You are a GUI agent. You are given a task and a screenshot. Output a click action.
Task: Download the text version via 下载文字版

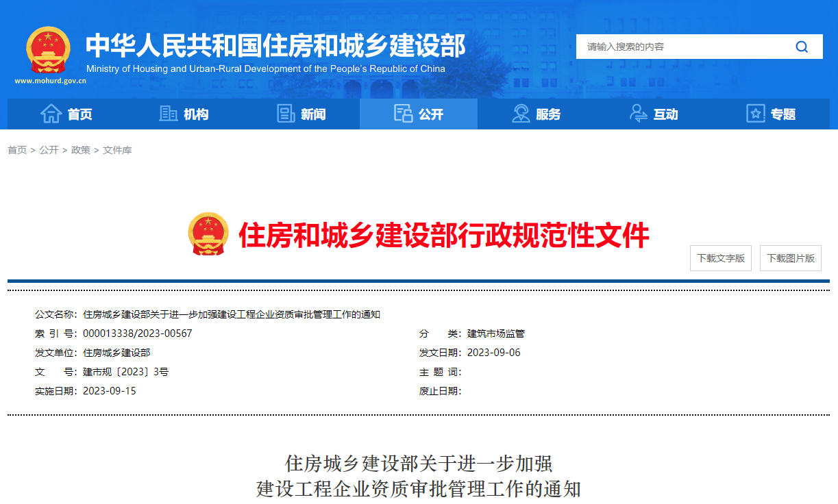click(x=721, y=258)
